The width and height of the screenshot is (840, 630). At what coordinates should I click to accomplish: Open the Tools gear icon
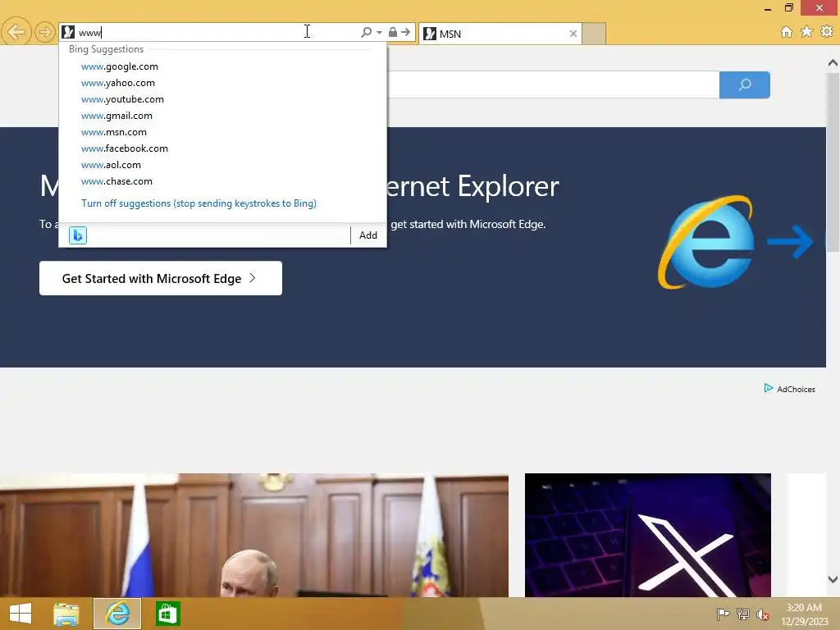827,32
